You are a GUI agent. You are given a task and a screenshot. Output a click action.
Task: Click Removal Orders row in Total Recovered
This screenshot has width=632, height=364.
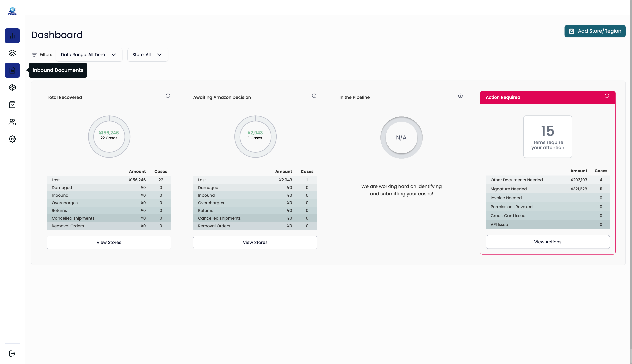click(x=109, y=226)
